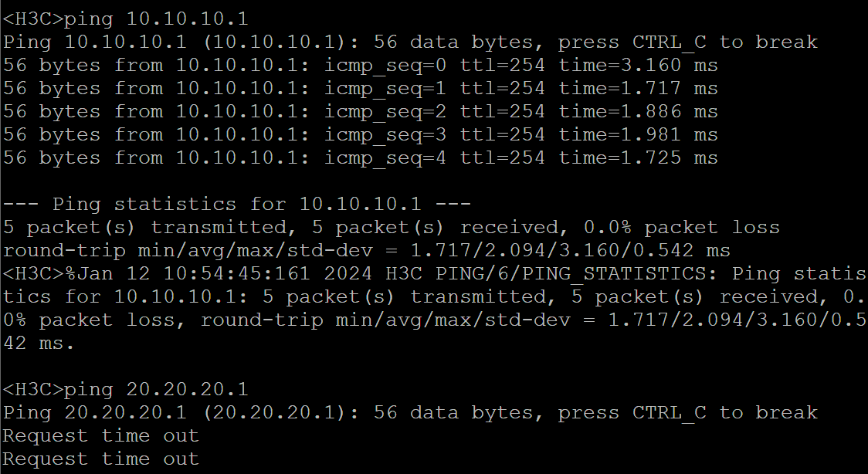Click the '0.0% packet loss' text

pos(681,227)
